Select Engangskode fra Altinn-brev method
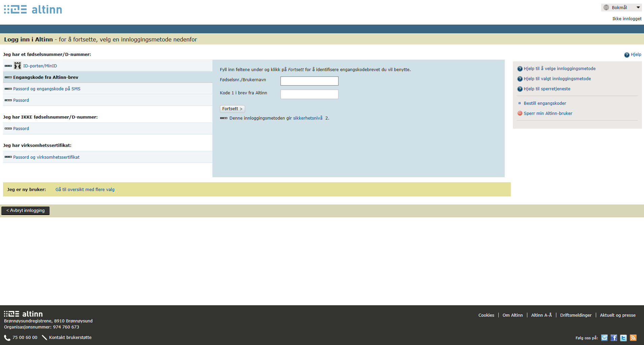Screen dimensions: 644x345 [46, 77]
